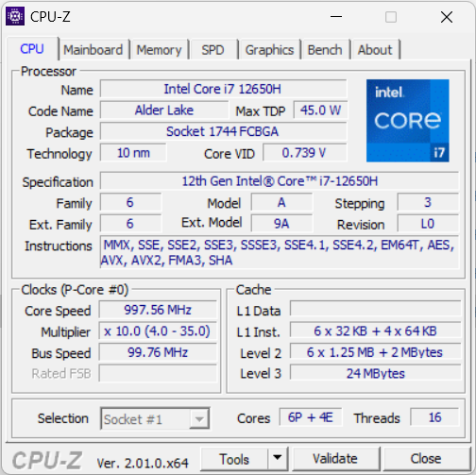Expand the Socket #1 selection combo box

tap(155, 418)
